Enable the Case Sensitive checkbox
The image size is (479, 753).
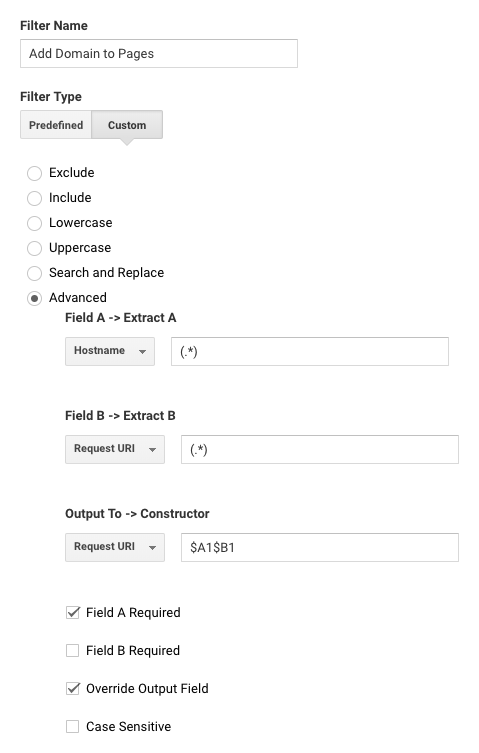coord(73,727)
